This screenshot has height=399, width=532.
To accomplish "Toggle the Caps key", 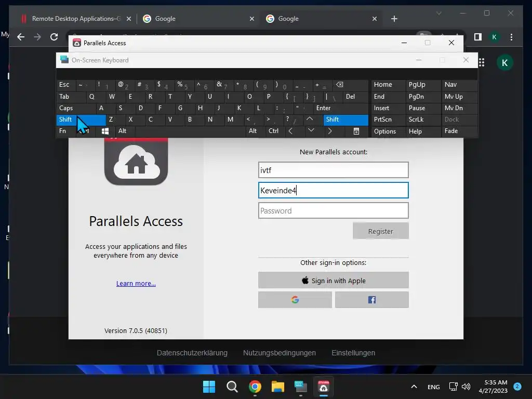I will (x=76, y=108).
